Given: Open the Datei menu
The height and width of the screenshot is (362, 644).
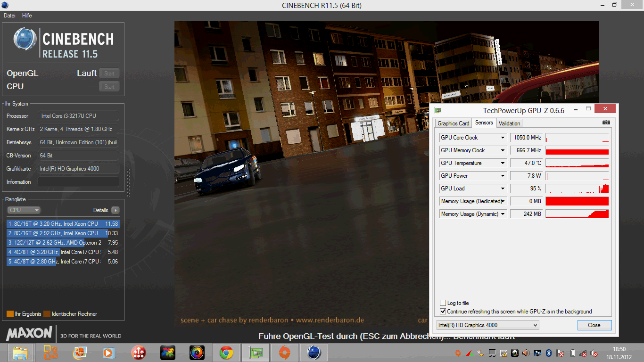Looking at the screenshot, I should pyautogui.click(x=9, y=16).
